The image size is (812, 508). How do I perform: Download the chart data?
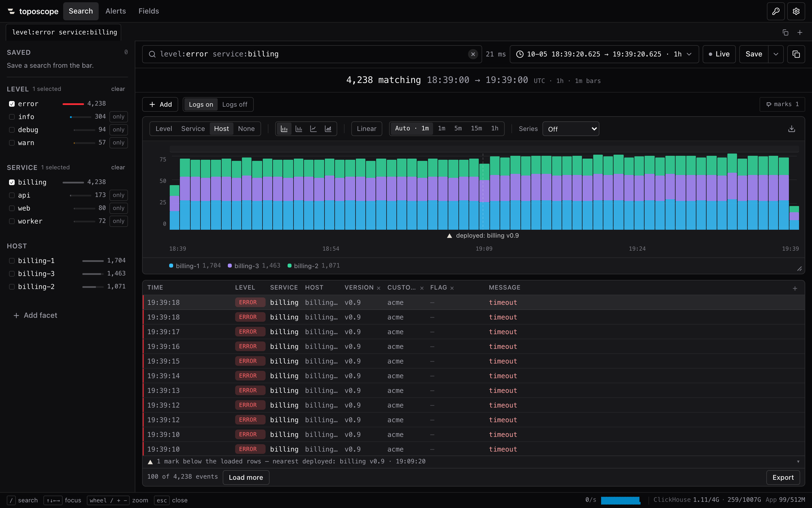pos(791,129)
